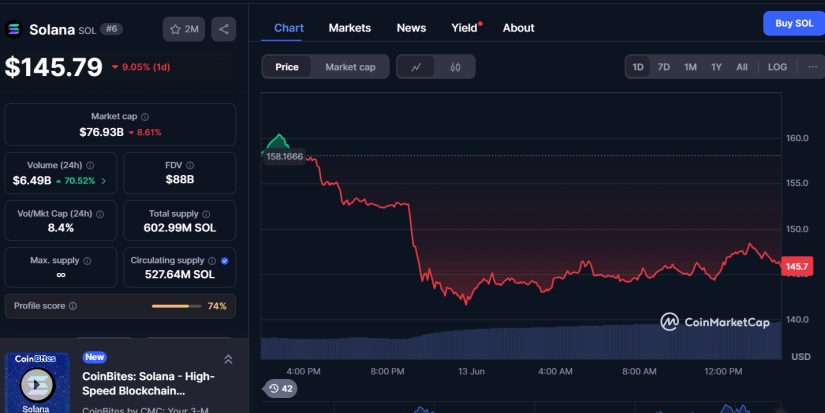Screen dimensions: 825x413
Task: Click the 527.64M SOL circulating supply value
Action: point(180,275)
